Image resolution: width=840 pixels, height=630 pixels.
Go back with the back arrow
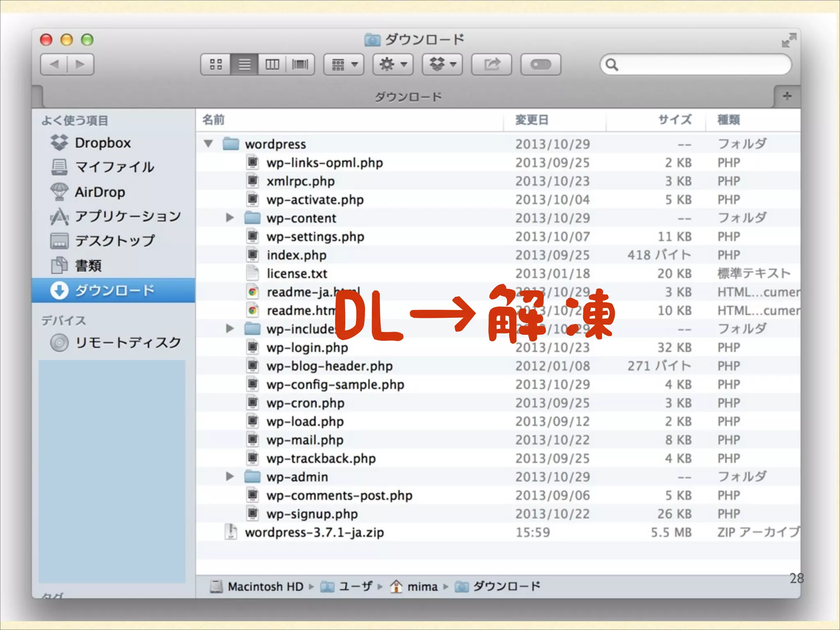(54, 64)
